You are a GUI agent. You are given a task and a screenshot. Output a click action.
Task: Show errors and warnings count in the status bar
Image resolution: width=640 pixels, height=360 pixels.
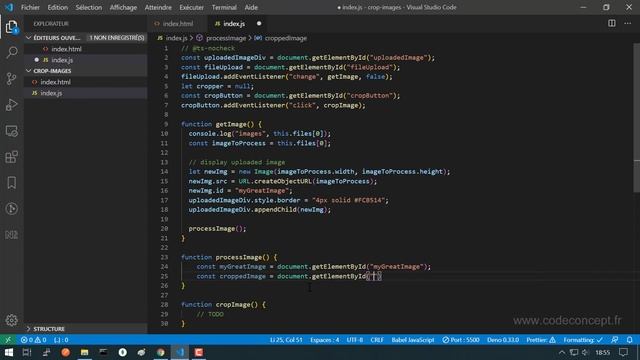(x=33, y=340)
